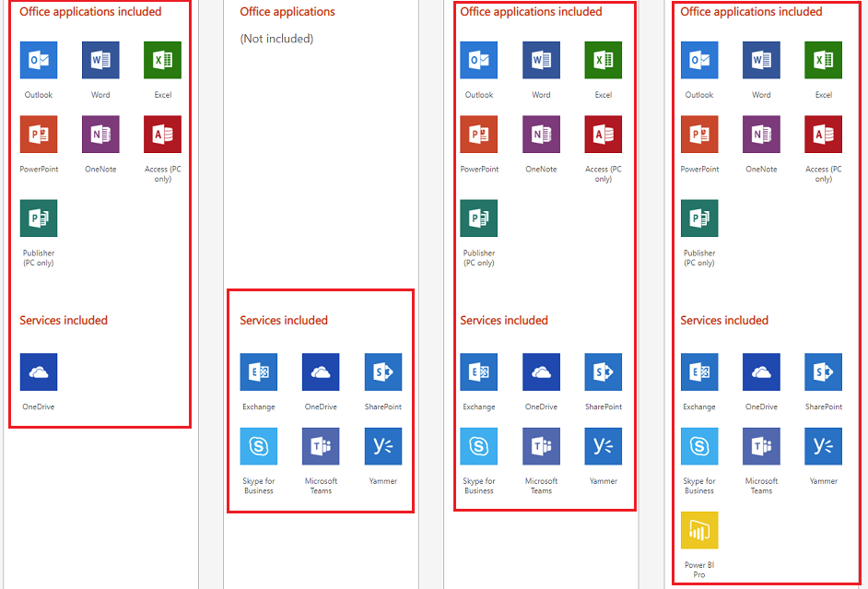
Task: Click 'Office applications included' heading in the first column
Action: tap(91, 12)
